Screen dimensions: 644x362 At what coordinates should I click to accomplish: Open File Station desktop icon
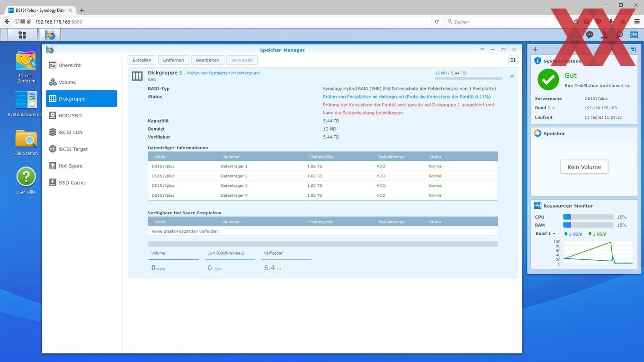coord(26,142)
